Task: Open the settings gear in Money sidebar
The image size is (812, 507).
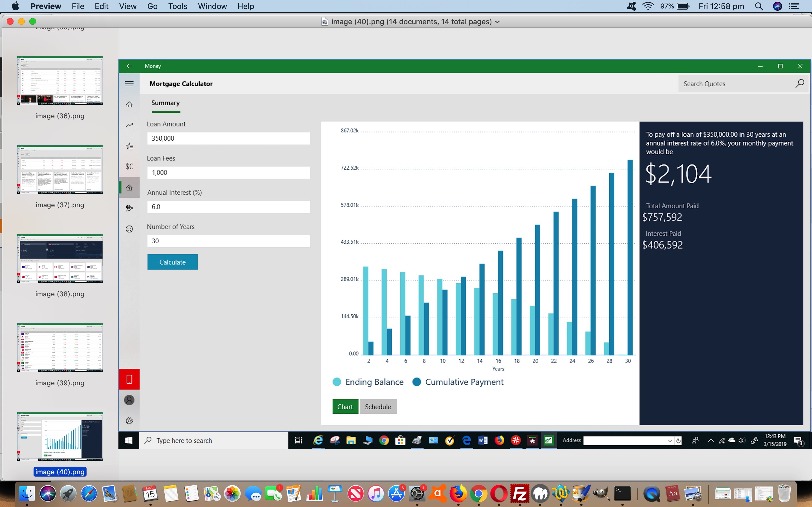Action: [129, 421]
